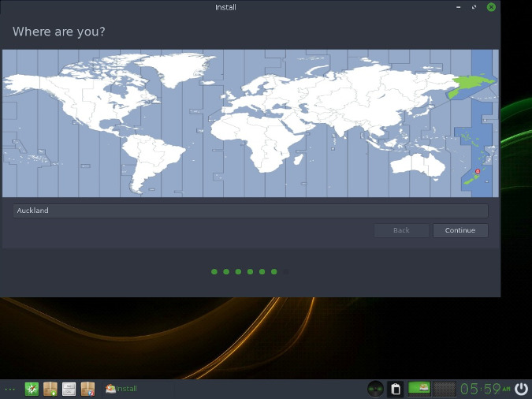Click the Back button
The image size is (532, 399).
click(x=401, y=230)
